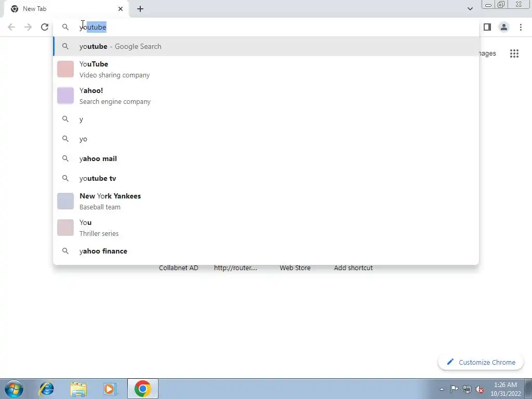532x399 pixels.
Task: Launch Windows Media Player from taskbar
Action: click(x=110, y=389)
